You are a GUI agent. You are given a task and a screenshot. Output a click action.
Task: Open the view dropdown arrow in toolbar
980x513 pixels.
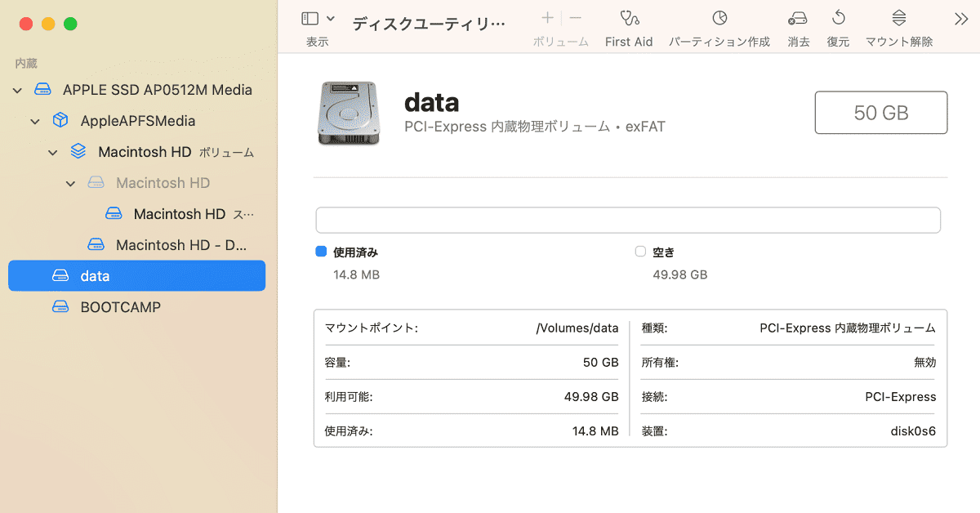coord(331,18)
